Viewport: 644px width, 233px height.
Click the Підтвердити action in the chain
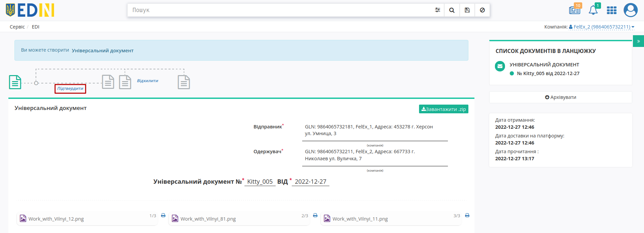click(70, 89)
